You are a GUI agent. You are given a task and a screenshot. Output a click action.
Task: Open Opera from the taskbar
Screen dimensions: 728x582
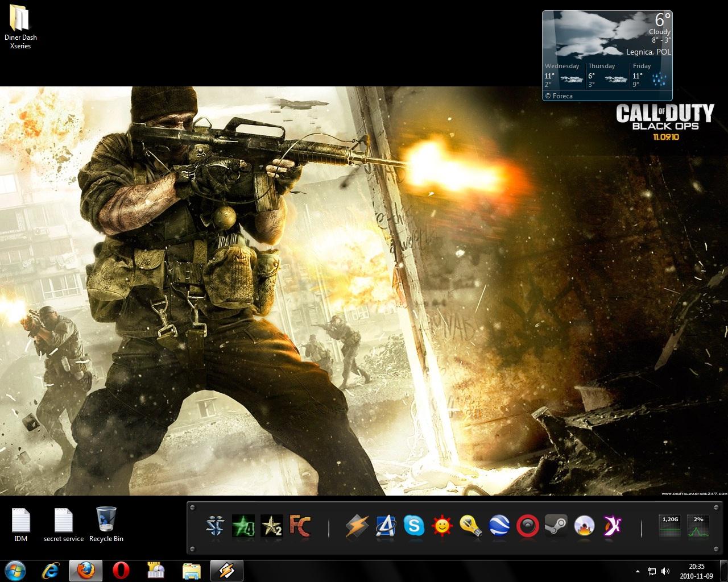121,570
